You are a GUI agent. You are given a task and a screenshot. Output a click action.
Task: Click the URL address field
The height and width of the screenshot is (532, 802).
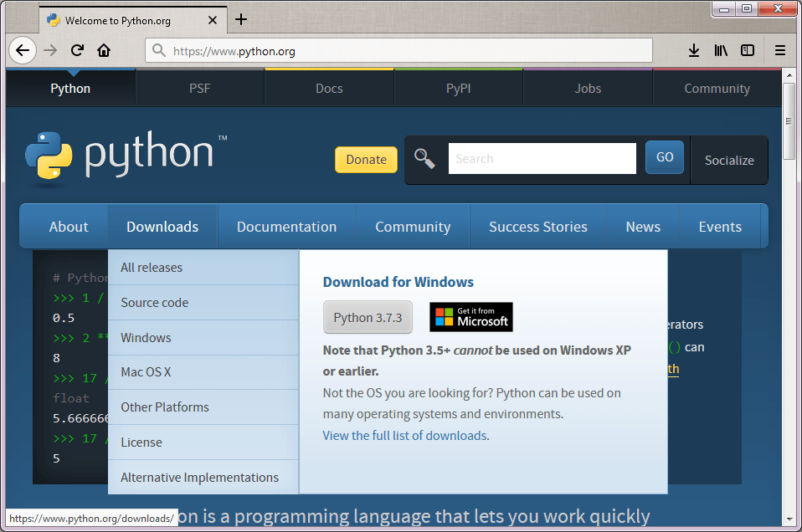tap(398, 50)
